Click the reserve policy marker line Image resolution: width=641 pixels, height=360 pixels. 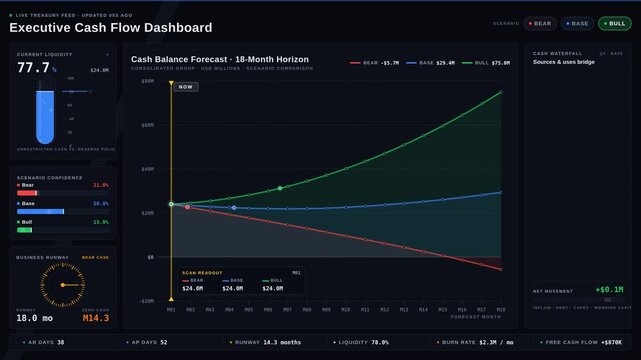[x=76, y=92]
